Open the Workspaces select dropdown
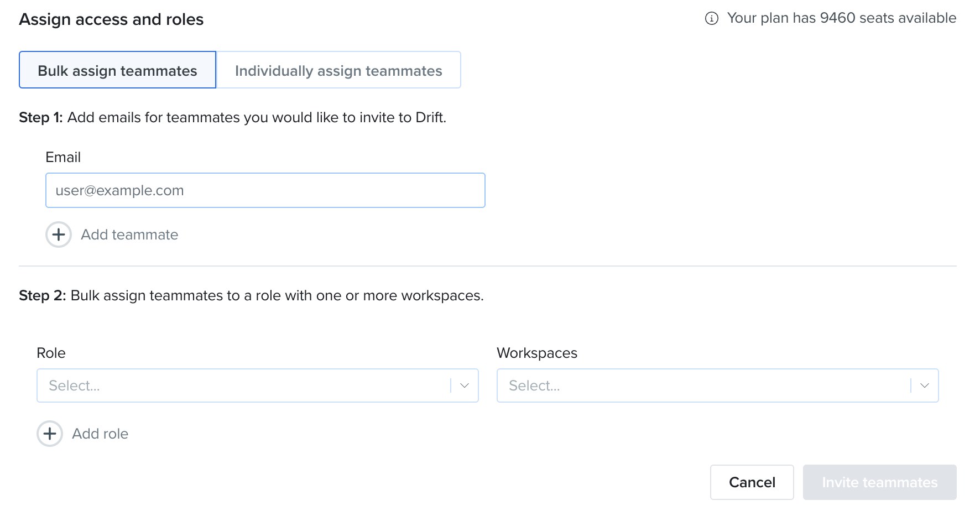 pos(718,385)
